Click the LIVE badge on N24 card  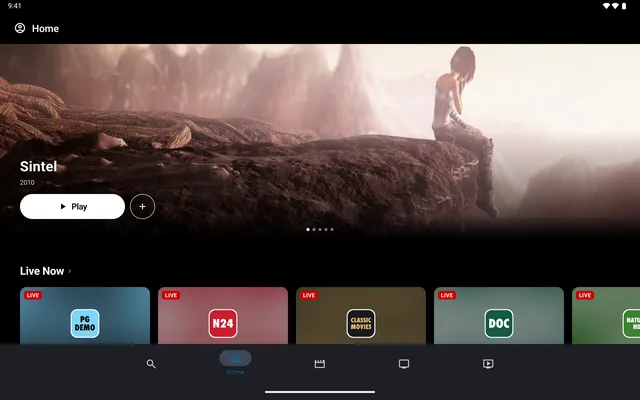(x=171, y=295)
